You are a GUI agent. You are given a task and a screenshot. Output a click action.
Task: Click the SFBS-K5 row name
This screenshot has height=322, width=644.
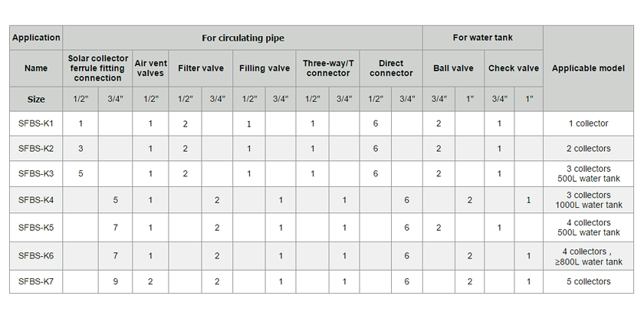pyautogui.click(x=36, y=228)
